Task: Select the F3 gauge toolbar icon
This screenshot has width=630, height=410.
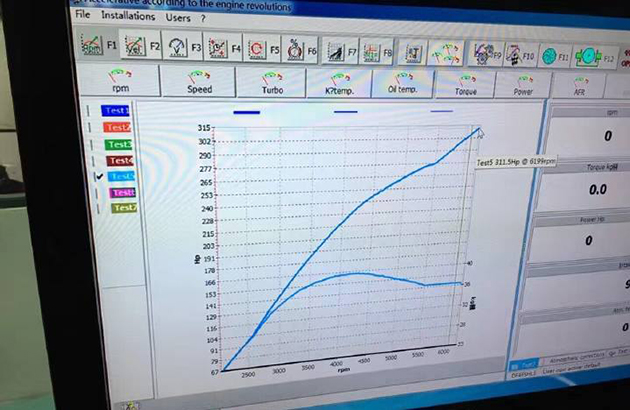Action: pos(177,47)
